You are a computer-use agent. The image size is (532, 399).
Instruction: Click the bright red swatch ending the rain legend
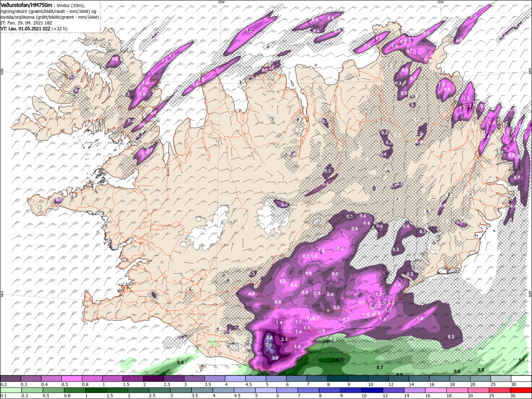tap(521, 390)
